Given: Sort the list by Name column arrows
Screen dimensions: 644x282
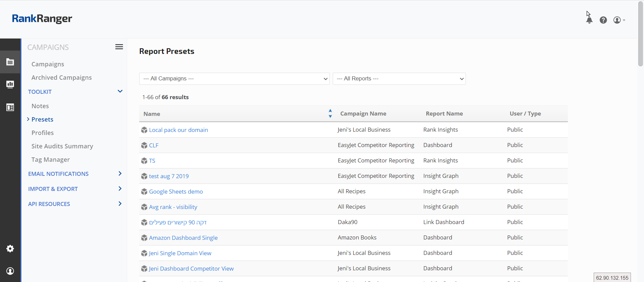Looking at the screenshot, I should coord(330,114).
